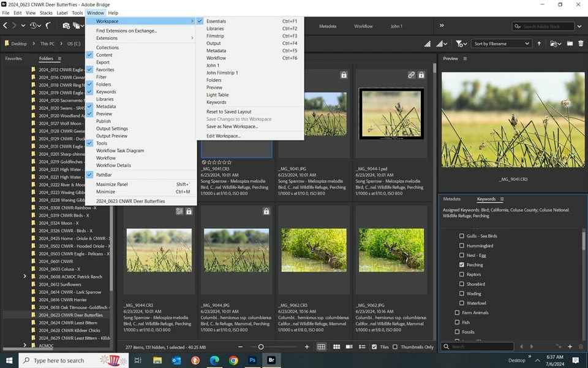Toggle the Perching keyword checkbox
Image resolution: width=588 pixels, height=368 pixels.
click(462, 265)
